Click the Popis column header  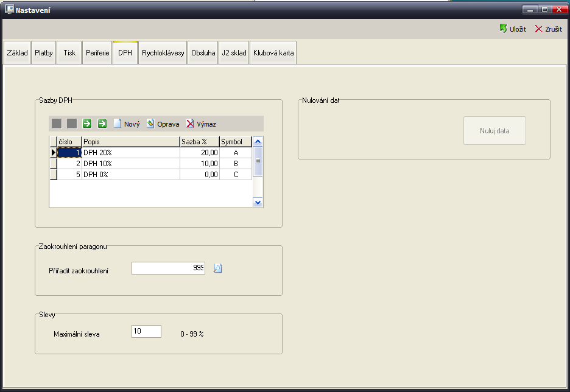point(131,142)
